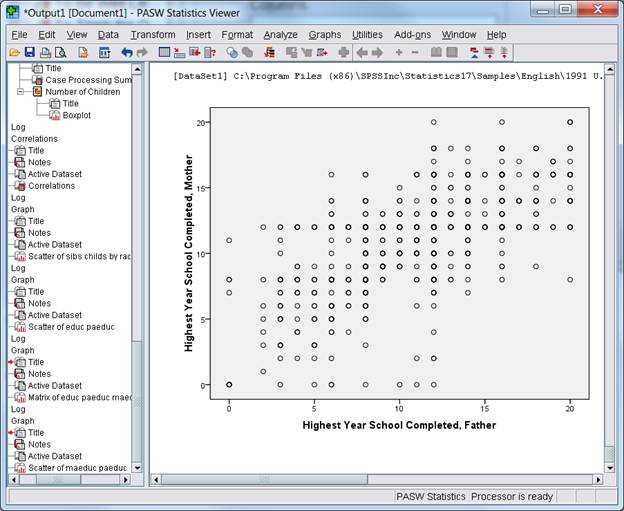Click the Select Last Output icon
Screen dimensions: 624x511
click(269, 52)
